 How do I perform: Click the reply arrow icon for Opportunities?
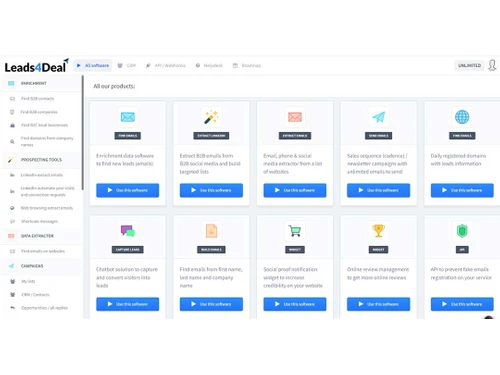(12, 308)
